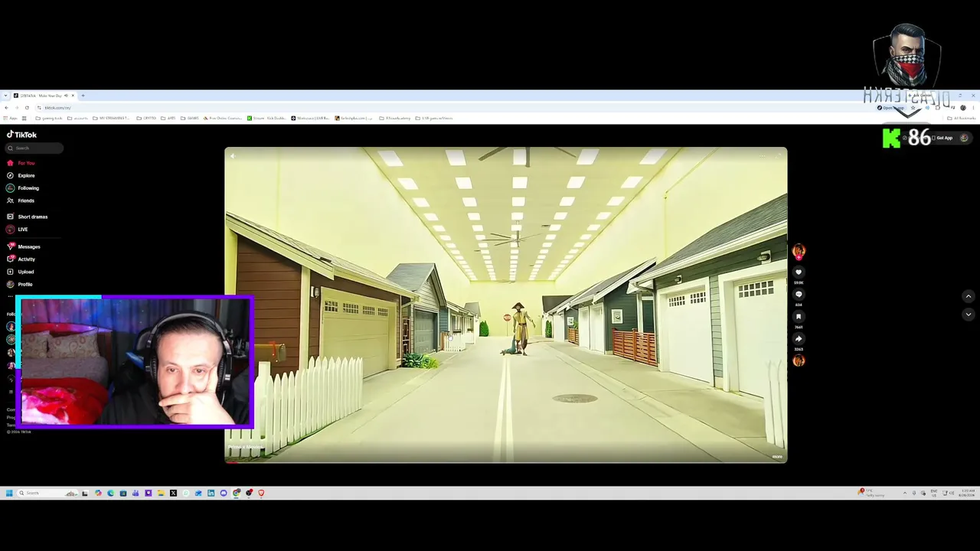
Task: Click the main video to pause
Action: click(x=505, y=305)
